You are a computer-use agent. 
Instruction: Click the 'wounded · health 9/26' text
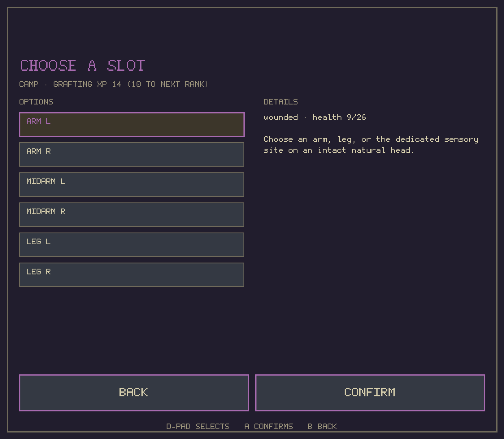tap(315, 117)
